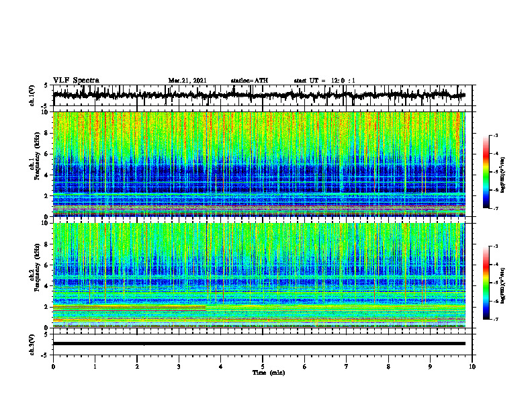This screenshot has height=411, width=532.
Task: Click the "1" tick label on the time axis
Action: (95, 367)
